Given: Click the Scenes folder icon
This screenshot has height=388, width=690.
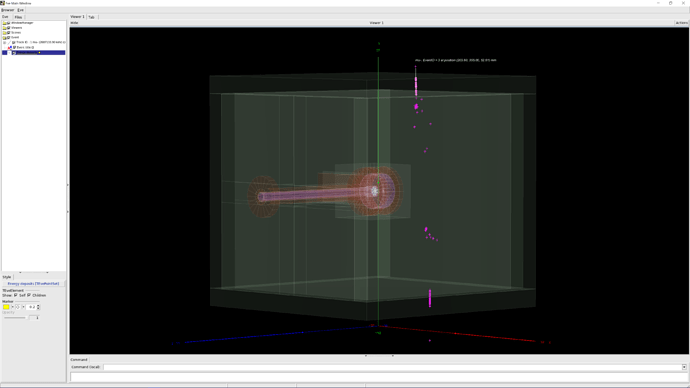Looking at the screenshot, I should tap(4, 33).
